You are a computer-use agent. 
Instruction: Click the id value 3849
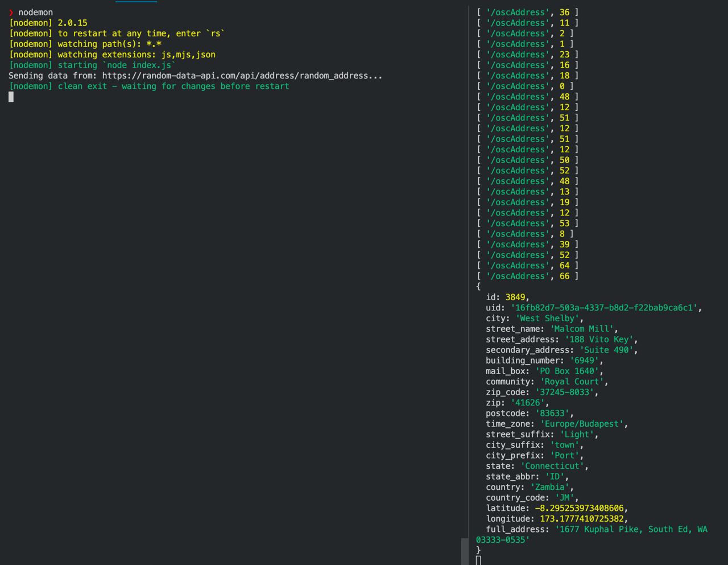pyautogui.click(x=515, y=297)
